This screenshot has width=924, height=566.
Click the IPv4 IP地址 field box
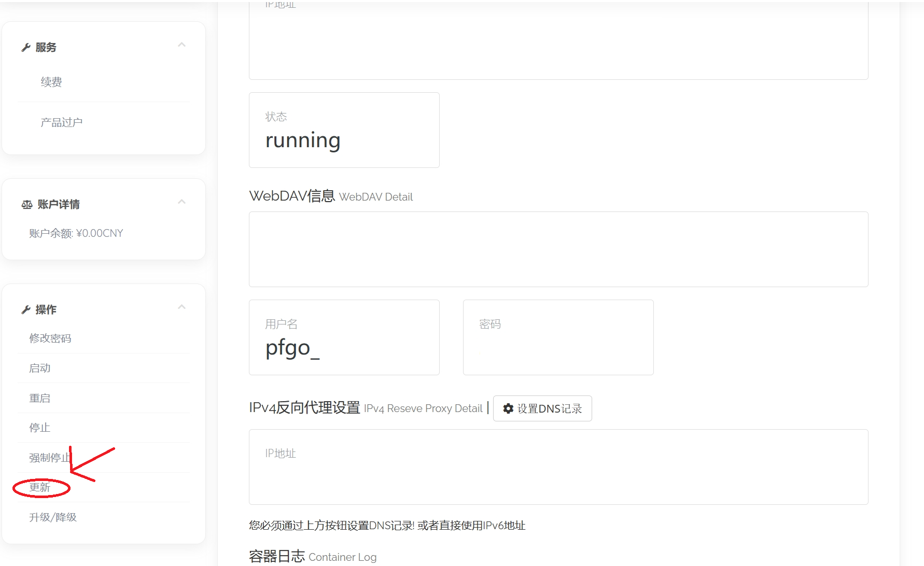click(558, 467)
